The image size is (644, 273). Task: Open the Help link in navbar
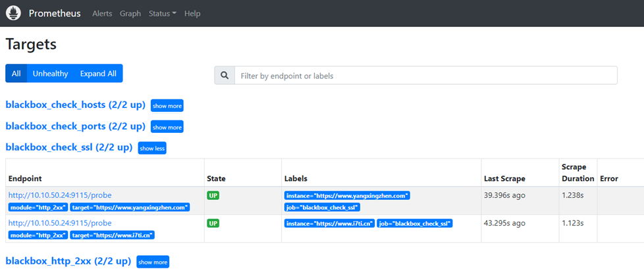coord(192,14)
